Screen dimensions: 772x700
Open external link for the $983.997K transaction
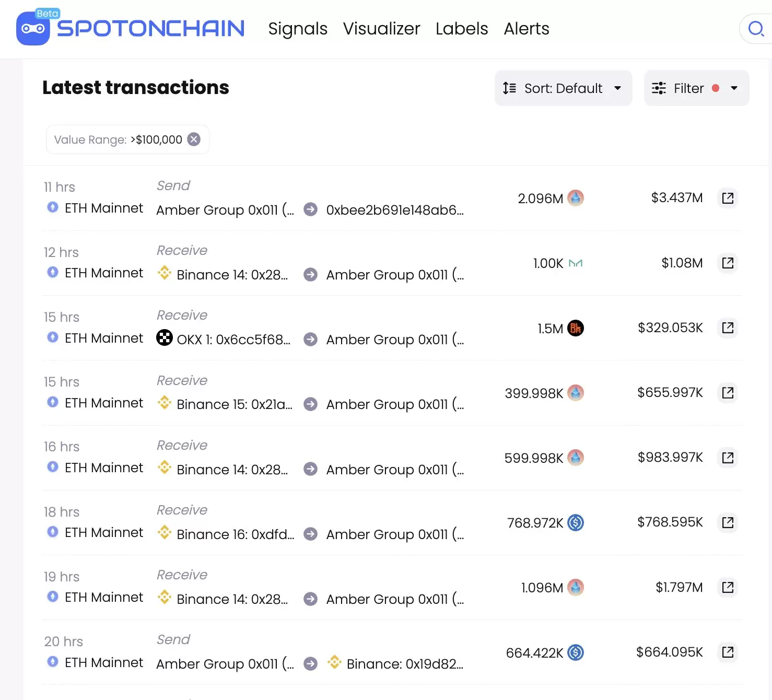tap(728, 458)
